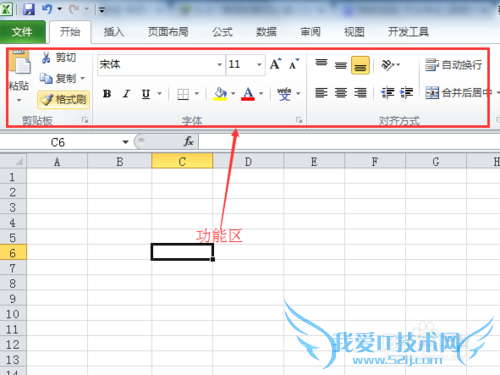Open the phonetic guide dropdown arrow

pos(298,94)
